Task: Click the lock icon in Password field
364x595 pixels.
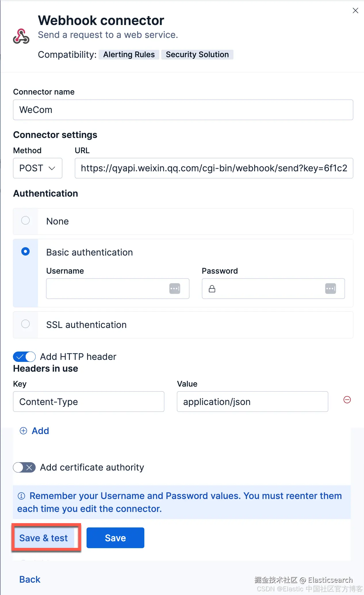Action: (212, 289)
